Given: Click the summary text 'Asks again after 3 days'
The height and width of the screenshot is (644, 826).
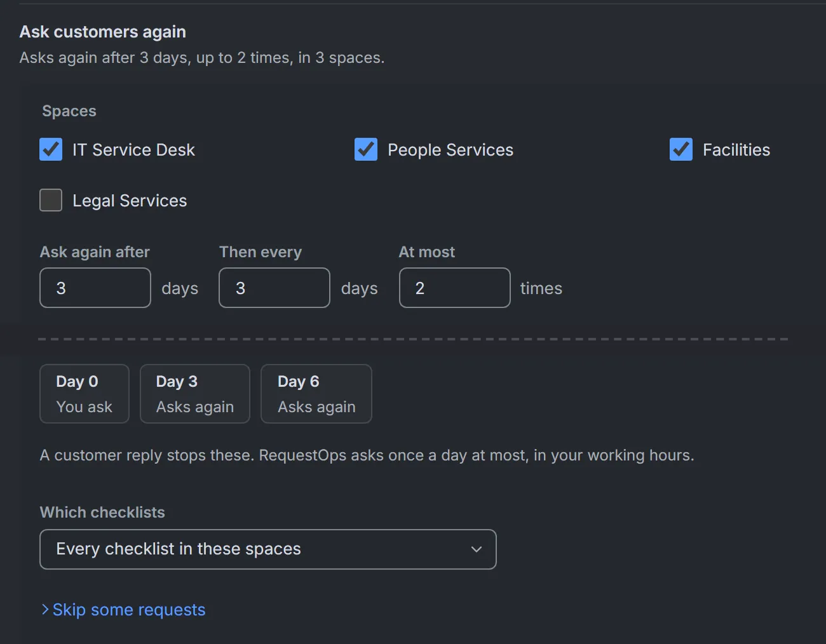Looking at the screenshot, I should [104, 58].
